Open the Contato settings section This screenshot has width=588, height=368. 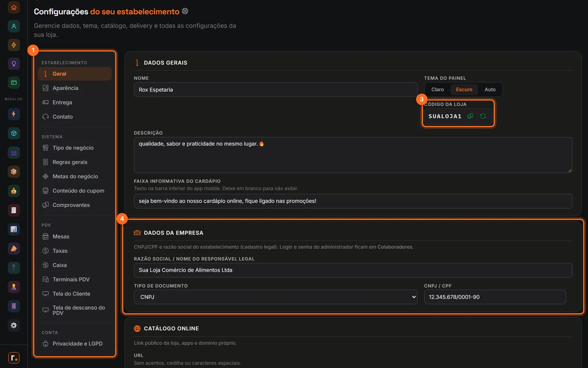pos(75,117)
